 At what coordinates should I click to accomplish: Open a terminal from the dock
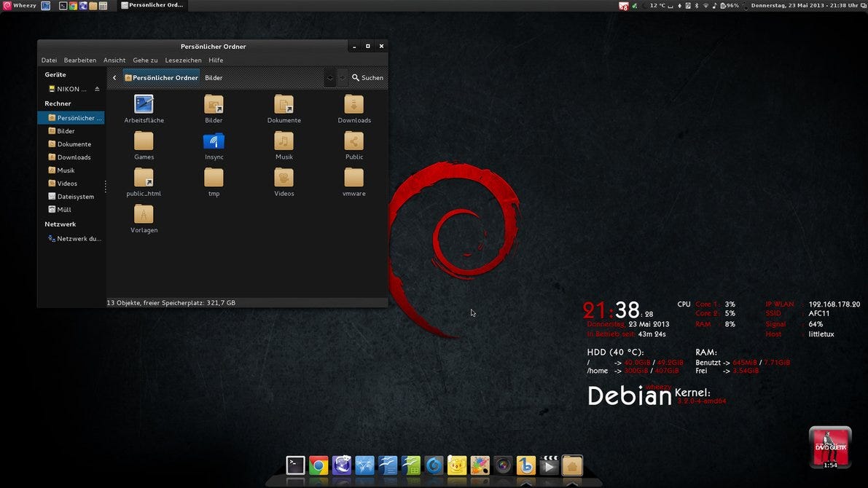coord(295,465)
